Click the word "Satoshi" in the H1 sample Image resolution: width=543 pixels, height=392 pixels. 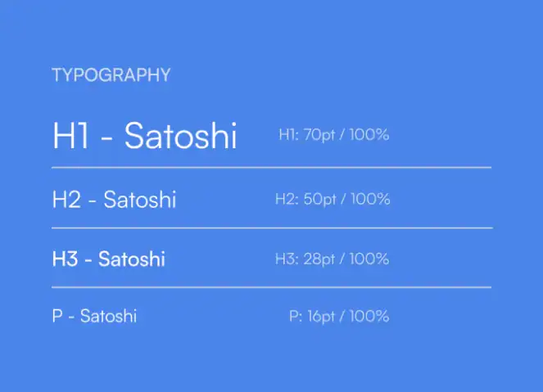click(180, 136)
